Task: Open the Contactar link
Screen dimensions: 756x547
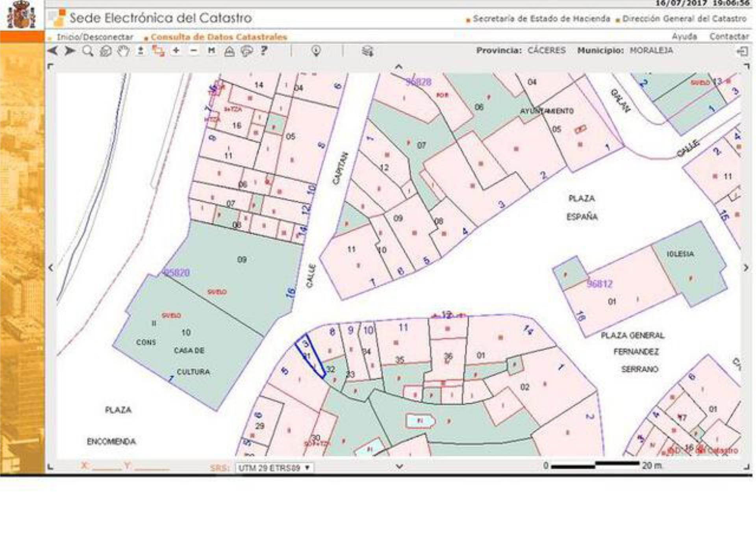Action: click(729, 37)
